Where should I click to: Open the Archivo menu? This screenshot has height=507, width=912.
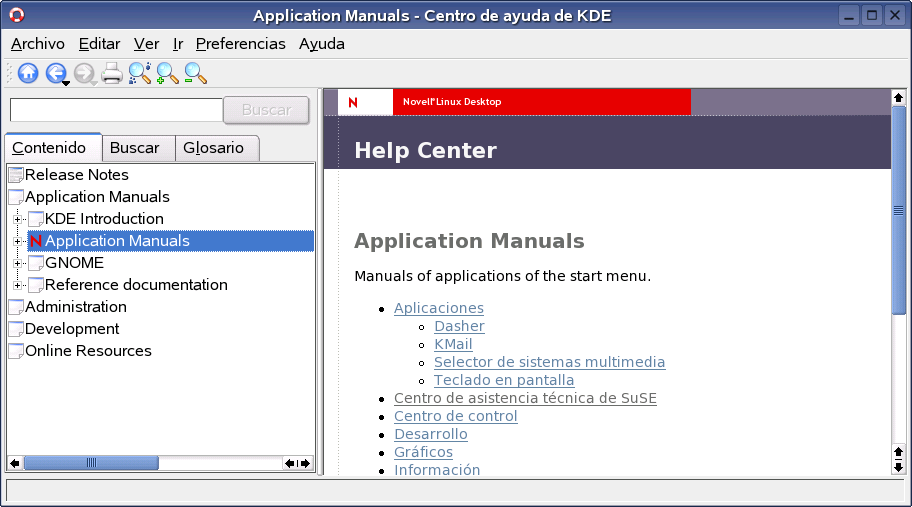tap(38, 44)
